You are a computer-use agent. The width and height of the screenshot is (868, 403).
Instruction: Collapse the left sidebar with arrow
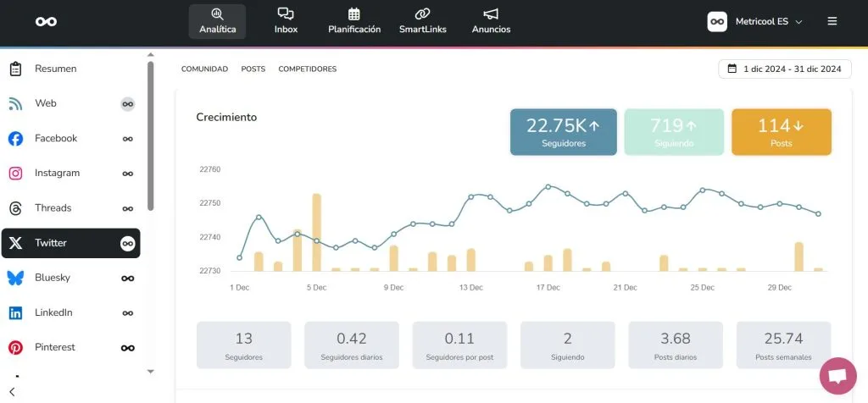point(11,391)
